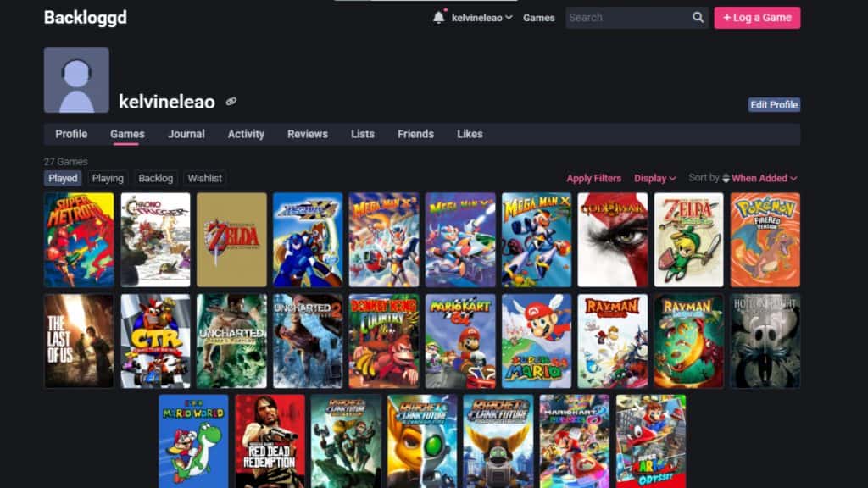Viewport: 868px width, 488px height.
Task: Select the Played filter
Action: coord(63,178)
